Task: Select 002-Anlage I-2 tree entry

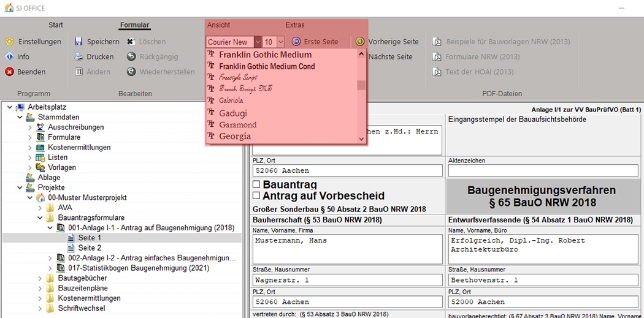Action: pyautogui.click(x=152, y=258)
